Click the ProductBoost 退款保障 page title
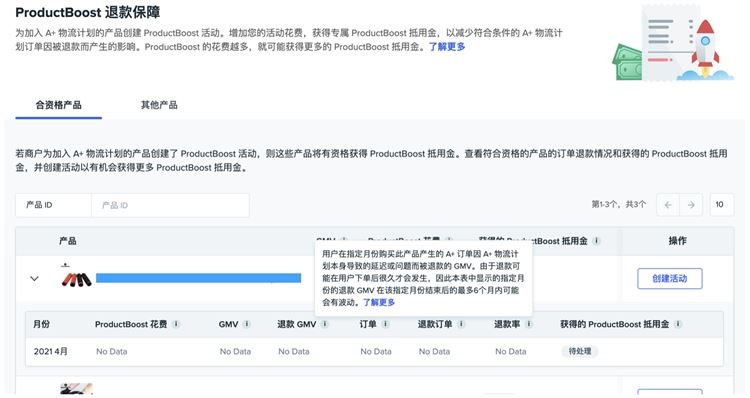Viewport: 750px width, 398px height. coord(88,12)
